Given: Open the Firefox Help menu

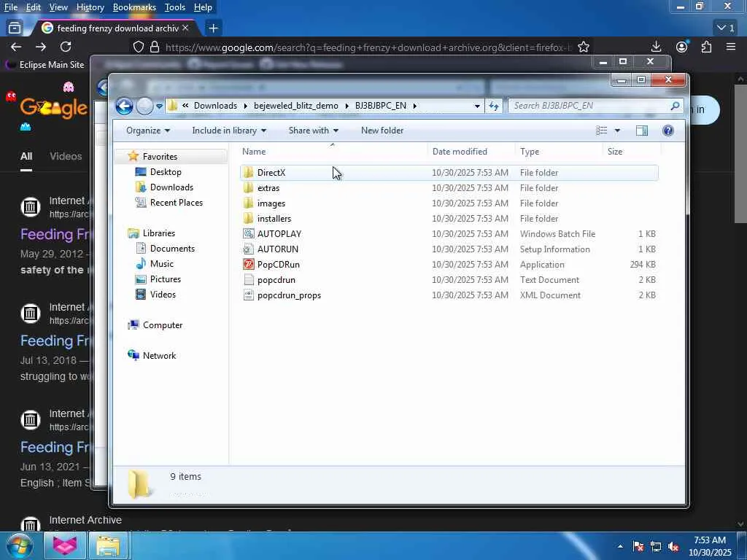Looking at the screenshot, I should point(203,7).
